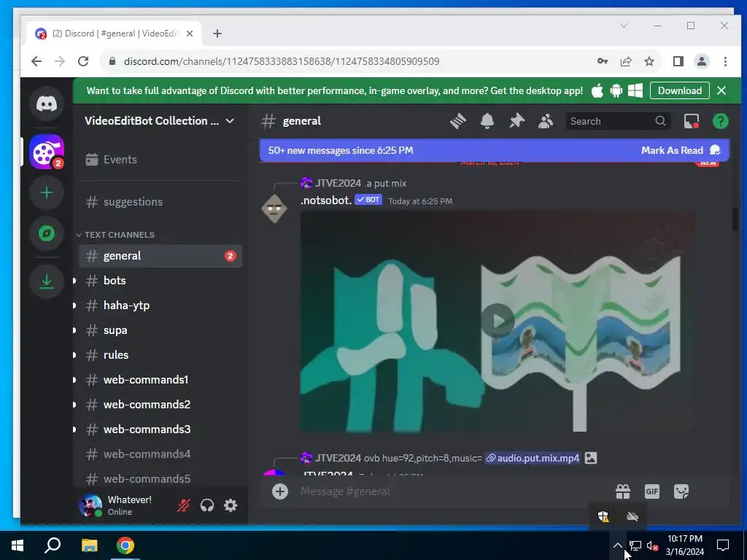The width and height of the screenshot is (747, 560).
Task: Open the web-commands4 channel
Action: (x=160, y=454)
